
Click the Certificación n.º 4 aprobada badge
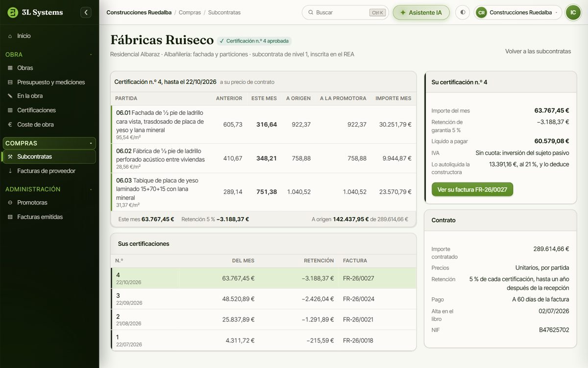point(254,41)
